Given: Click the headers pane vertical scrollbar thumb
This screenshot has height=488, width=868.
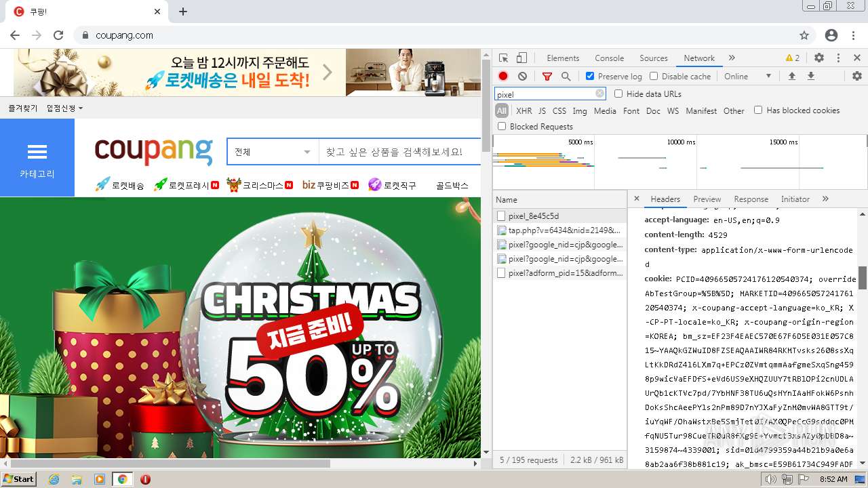Looking at the screenshot, I should pos(863,278).
